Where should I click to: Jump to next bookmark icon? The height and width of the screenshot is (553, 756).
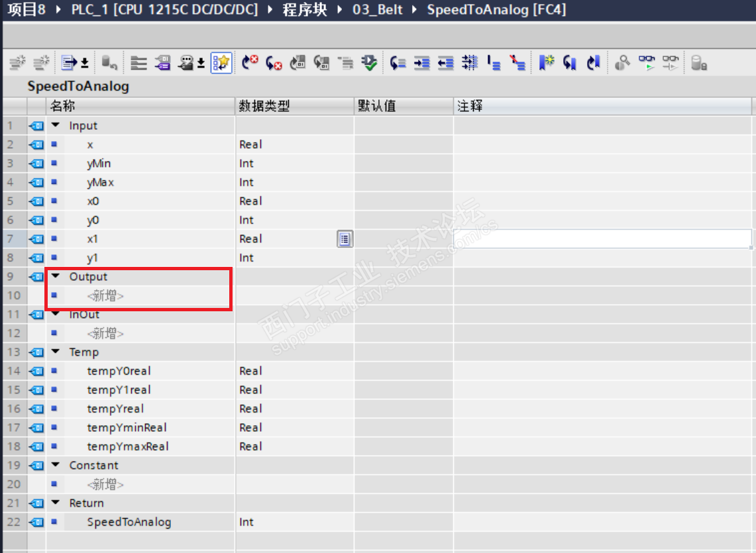coord(594,63)
